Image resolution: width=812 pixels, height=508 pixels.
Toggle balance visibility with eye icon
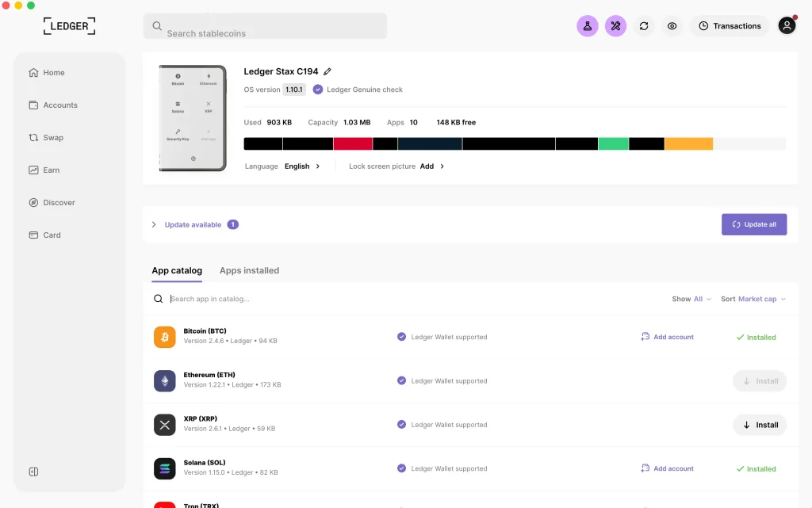[x=672, y=26]
